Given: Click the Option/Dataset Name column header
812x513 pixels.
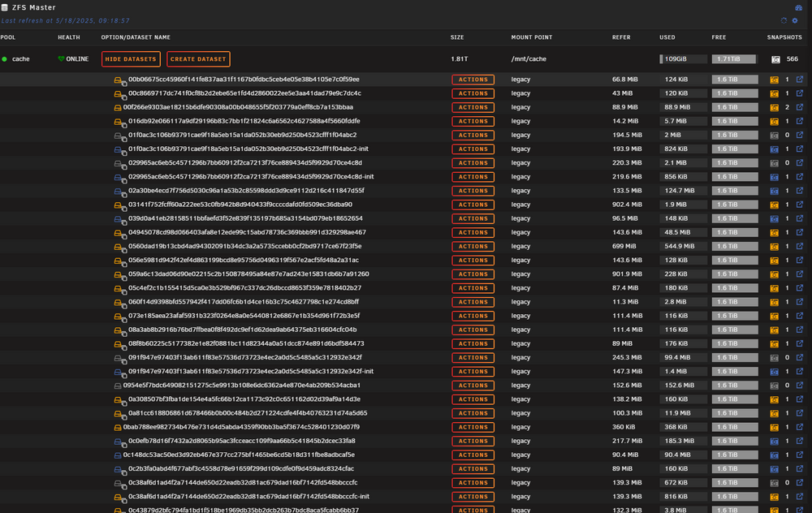Looking at the screenshot, I should [136, 37].
